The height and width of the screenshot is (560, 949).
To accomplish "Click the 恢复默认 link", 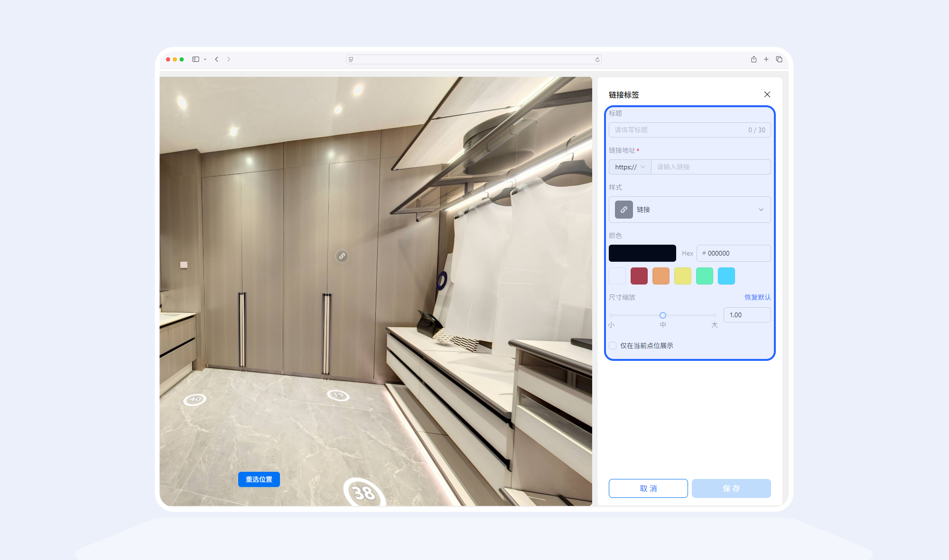I will click(757, 297).
